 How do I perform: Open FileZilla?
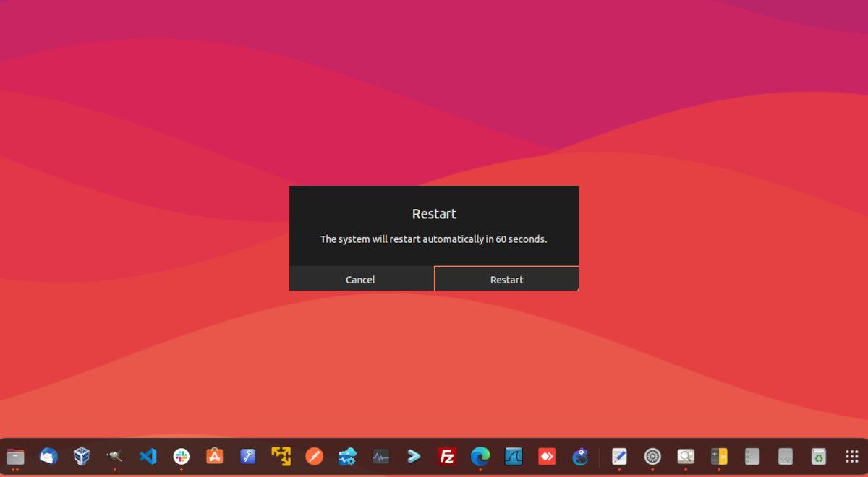pos(447,457)
